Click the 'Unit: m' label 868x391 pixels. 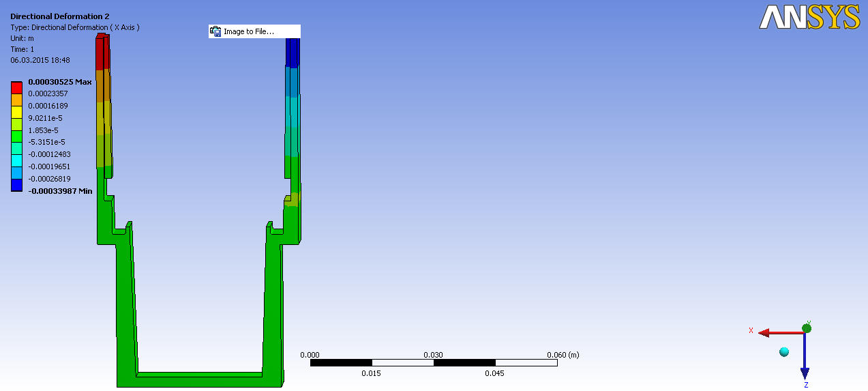(x=22, y=38)
